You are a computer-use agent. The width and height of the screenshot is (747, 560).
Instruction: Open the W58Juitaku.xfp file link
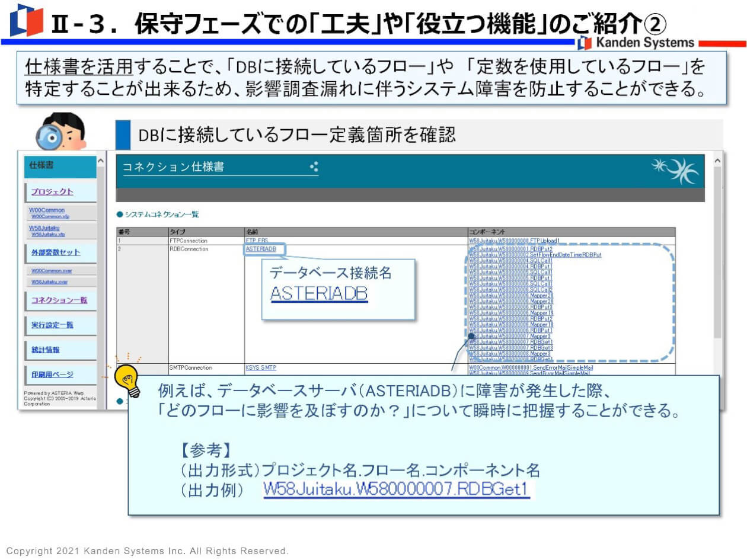(47, 234)
